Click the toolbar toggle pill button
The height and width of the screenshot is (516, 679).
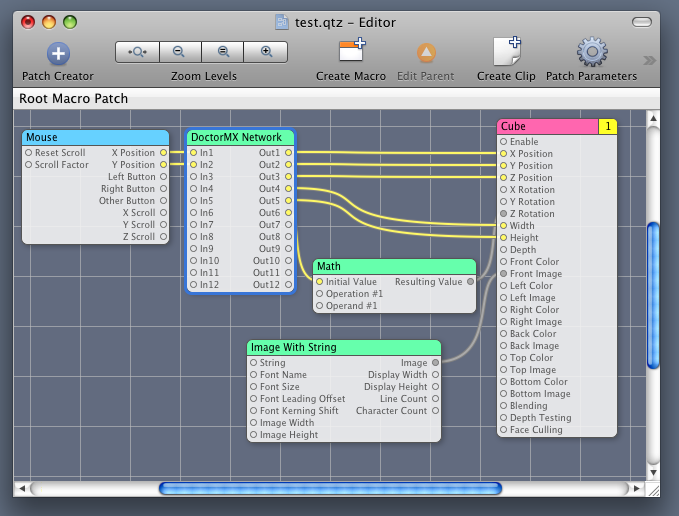click(642, 22)
